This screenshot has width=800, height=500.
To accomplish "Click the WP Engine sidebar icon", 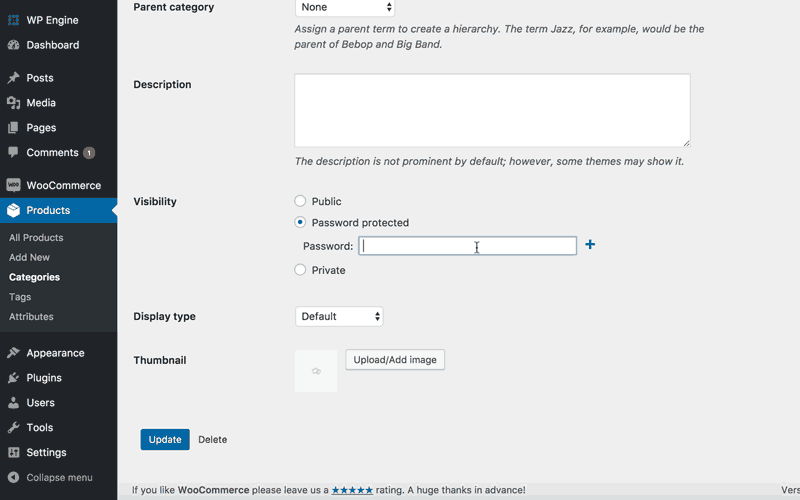I will 14,20.
